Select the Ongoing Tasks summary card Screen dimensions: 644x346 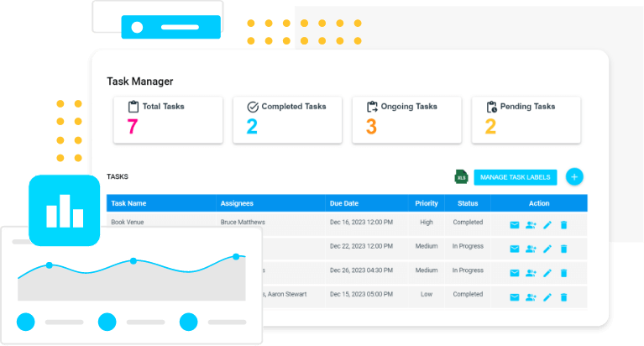[x=406, y=119]
